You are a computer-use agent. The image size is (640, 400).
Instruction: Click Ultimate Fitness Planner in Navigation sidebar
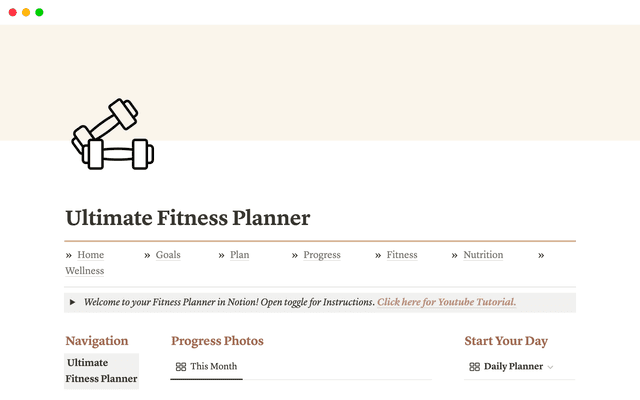point(101,370)
